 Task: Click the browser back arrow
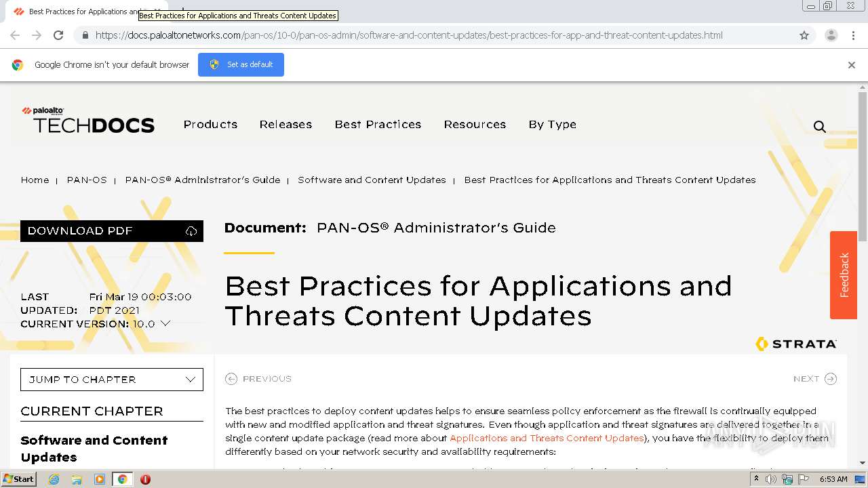point(15,35)
